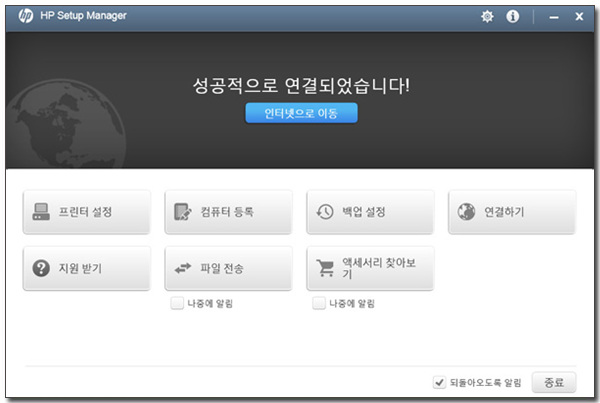The image size is (600, 403).
Task: Open settings with the gear icon
Action: [487, 17]
